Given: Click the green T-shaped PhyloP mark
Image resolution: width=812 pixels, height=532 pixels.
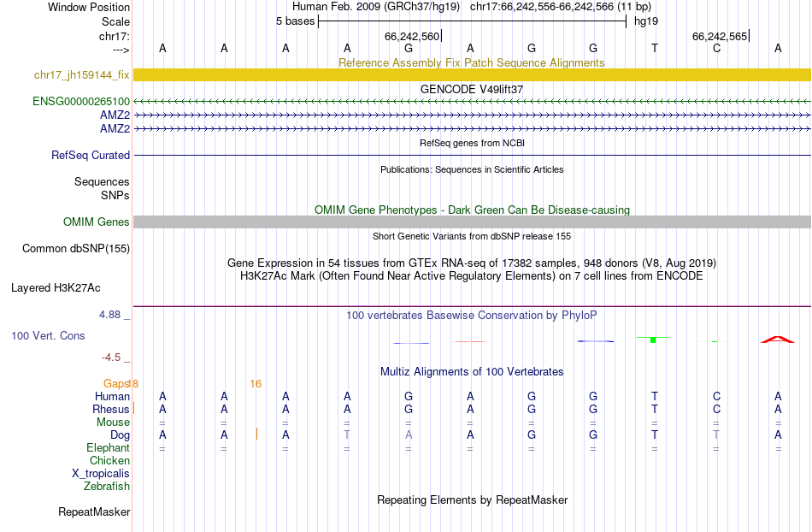Looking at the screenshot, I should (653, 340).
